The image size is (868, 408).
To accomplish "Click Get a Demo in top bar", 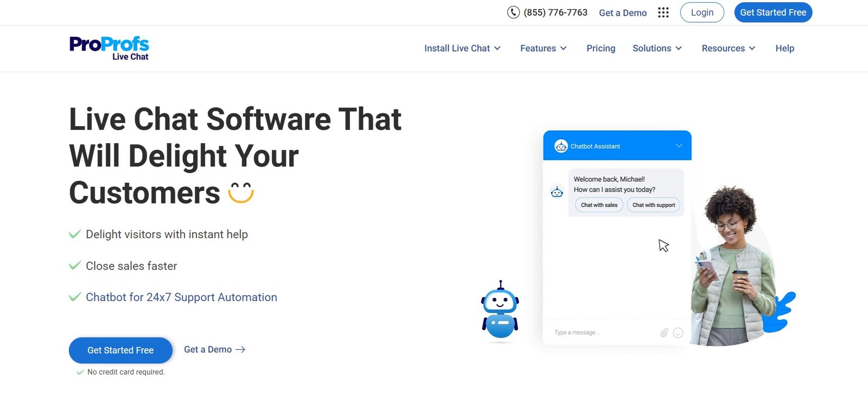I will (x=623, y=12).
